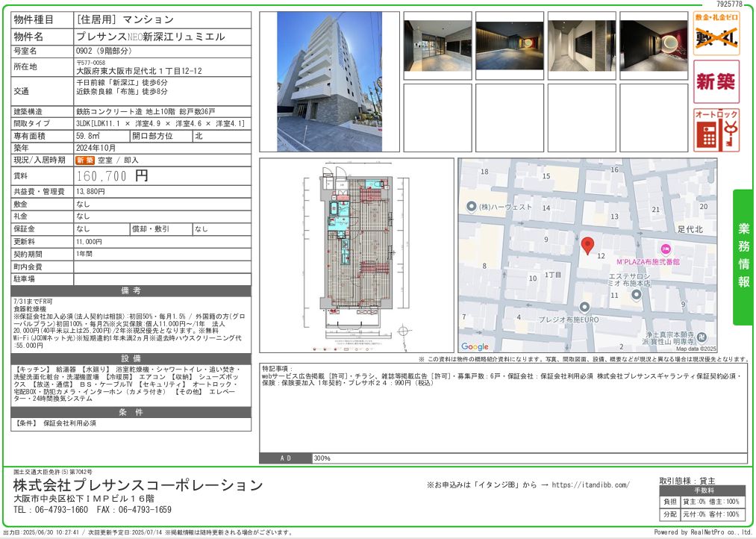Select the (株)ハーヴェスト map marker
The image size is (756, 539).
471,207
